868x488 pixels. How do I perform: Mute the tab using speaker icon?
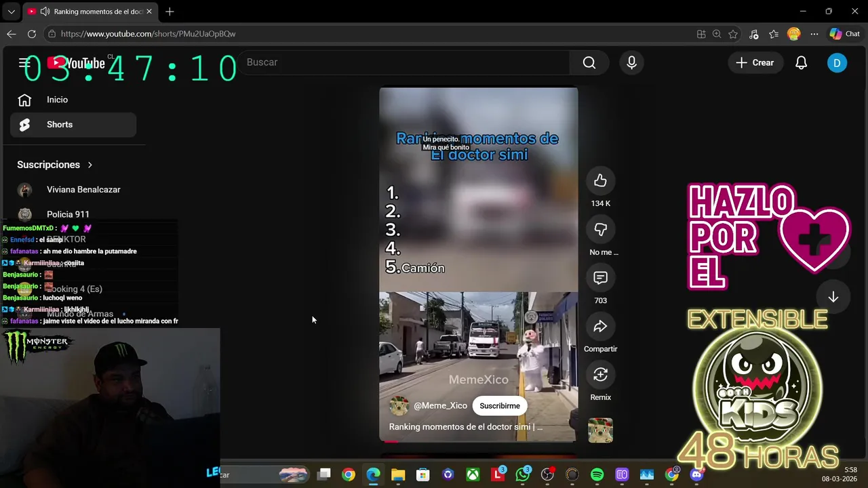point(45,12)
